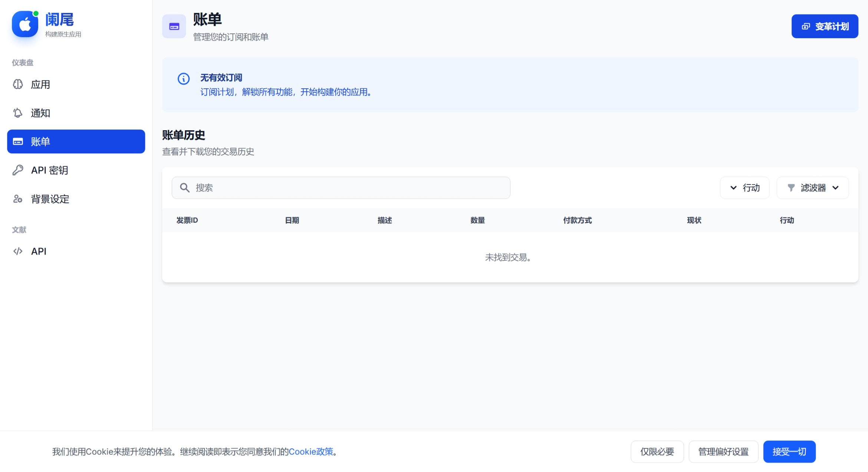Click the 变革计划 button
Viewport: 868px width, 472px height.
(x=825, y=26)
